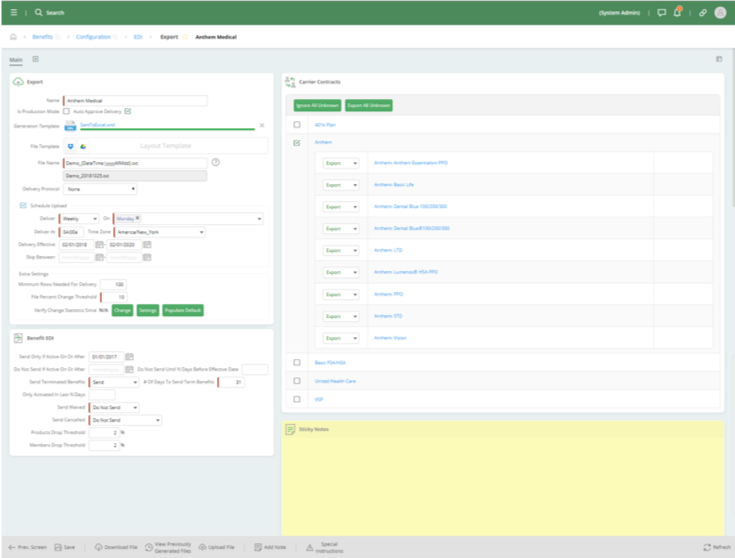Open the Delivery Protocol dropdown

(100, 188)
